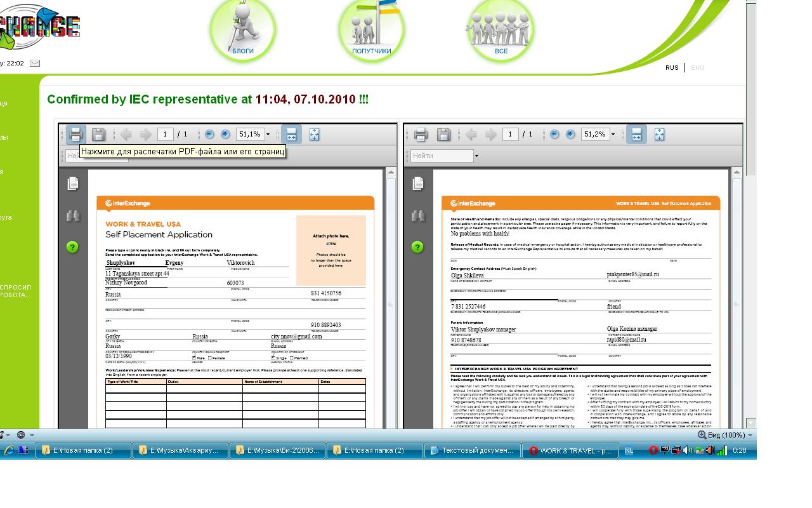The image size is (812, 508).
Task: Switch to the Текстовый документ taskbar window
Action: tap(471, 450)
